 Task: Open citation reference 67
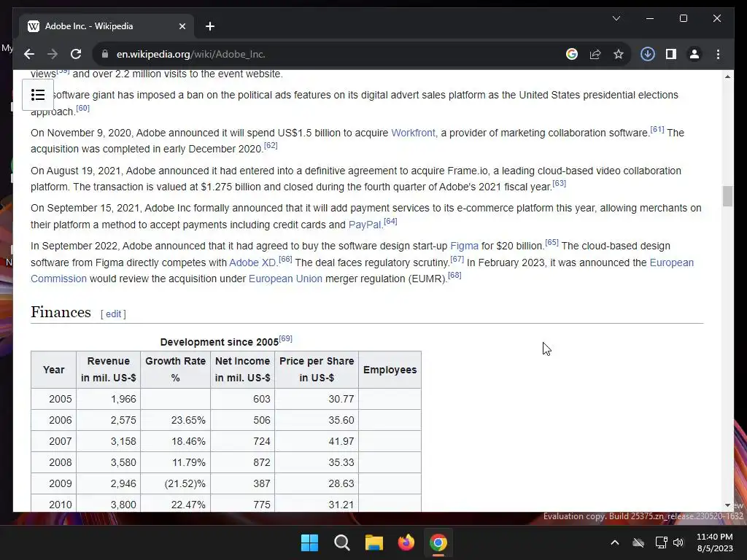[457, 259]
